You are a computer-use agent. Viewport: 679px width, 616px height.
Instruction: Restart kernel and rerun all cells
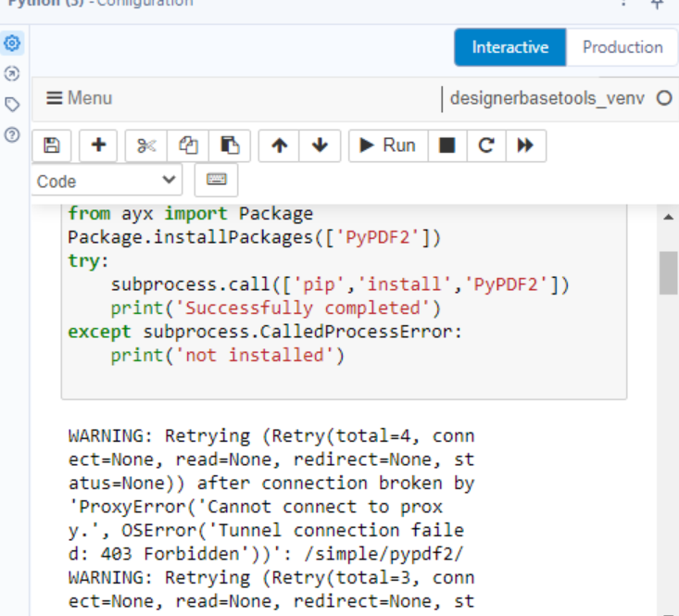[x=525, y=145]
